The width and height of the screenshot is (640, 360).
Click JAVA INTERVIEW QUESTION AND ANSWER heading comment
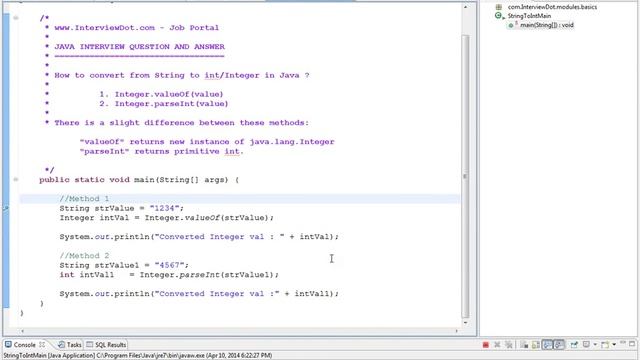[140, 47]
